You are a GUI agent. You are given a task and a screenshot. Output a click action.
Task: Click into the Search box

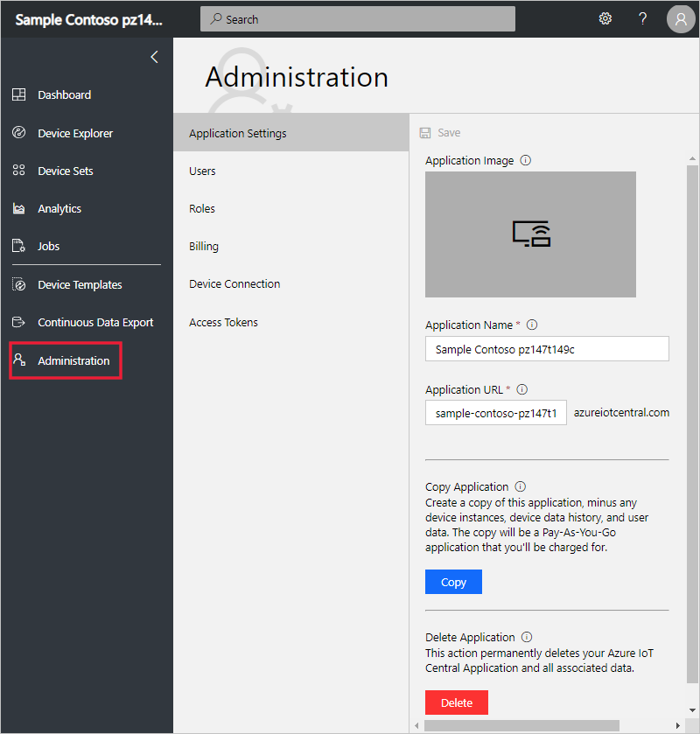tap(358, 18)
